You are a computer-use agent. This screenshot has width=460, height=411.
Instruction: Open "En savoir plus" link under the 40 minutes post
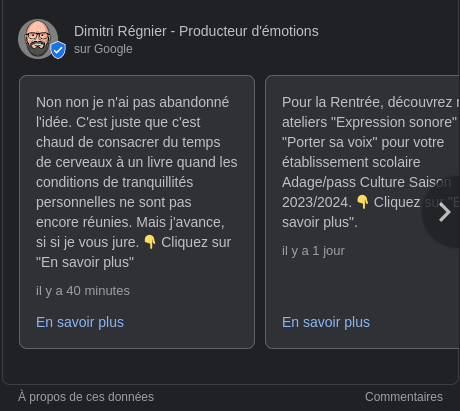pyautogui.click(x=80, y=322)
